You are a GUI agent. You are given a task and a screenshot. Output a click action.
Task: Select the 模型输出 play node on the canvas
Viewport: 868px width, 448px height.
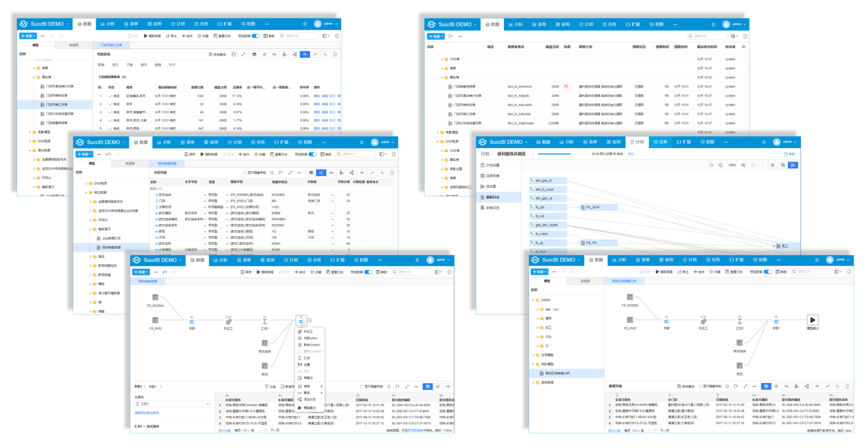[x=812, y=320]
